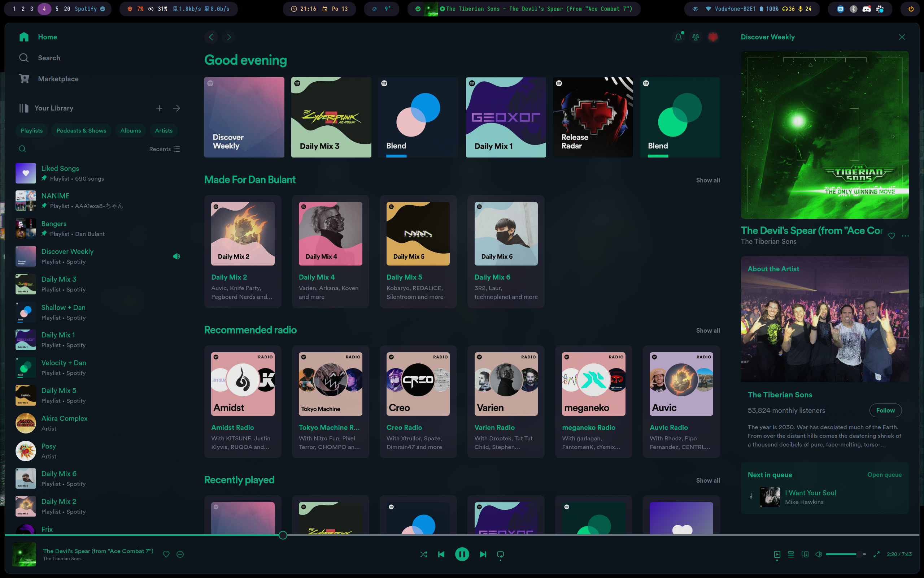Open Discord tray icon
Image resolution: width=924 pixels, height=578 pixels.
click(867, 9)
